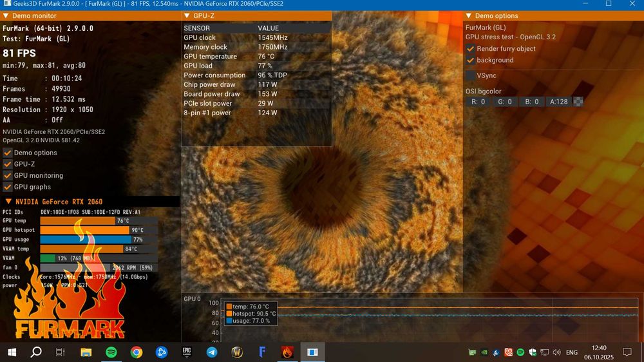Open Battle.net launcher from taskbar
644x362 pixels.
pyautogui.click(x=162, y=352)
